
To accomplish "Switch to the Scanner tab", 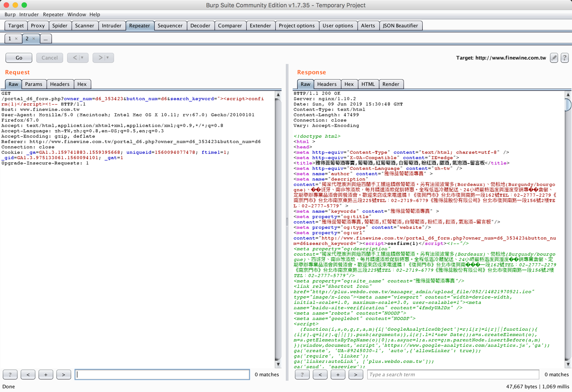I will [84, 25].
